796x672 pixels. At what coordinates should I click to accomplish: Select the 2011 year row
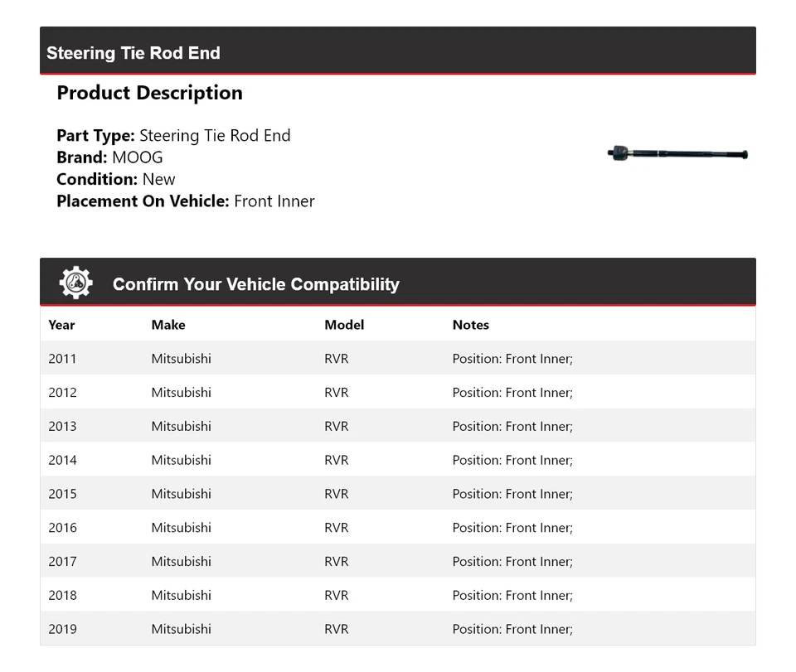click(x=62, y=359)
